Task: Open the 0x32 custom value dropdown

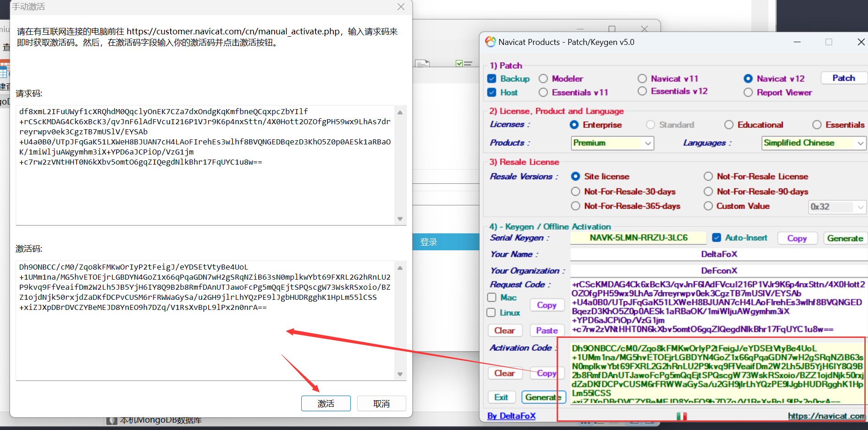Action: point(837,207)
